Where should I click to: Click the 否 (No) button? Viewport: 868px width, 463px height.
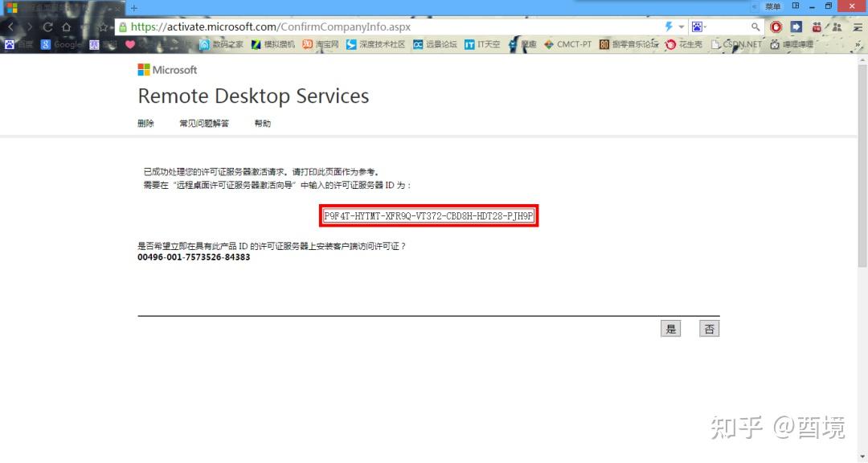(709, 329)
